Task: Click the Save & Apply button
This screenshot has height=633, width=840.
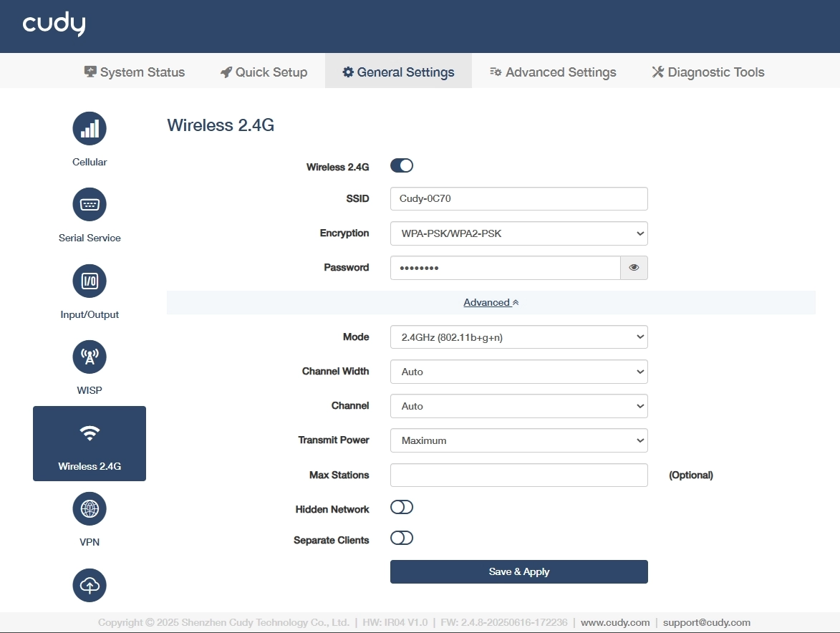Action: point(518,572)
